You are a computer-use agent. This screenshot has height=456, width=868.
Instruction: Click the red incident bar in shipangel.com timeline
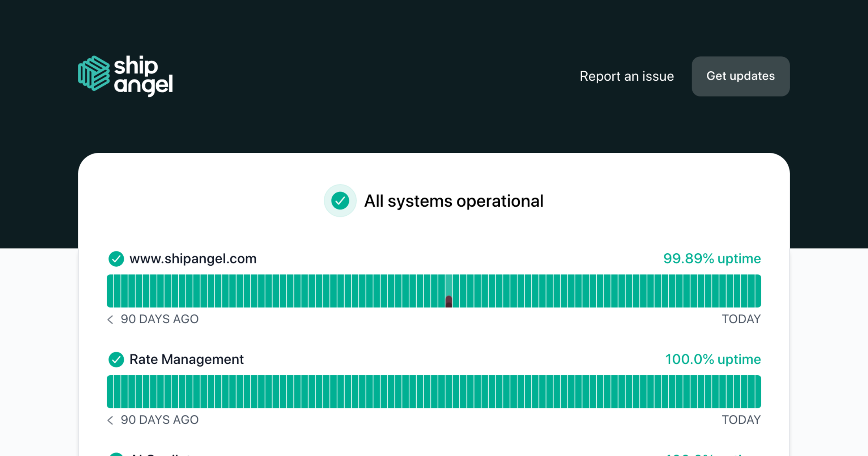448,301
